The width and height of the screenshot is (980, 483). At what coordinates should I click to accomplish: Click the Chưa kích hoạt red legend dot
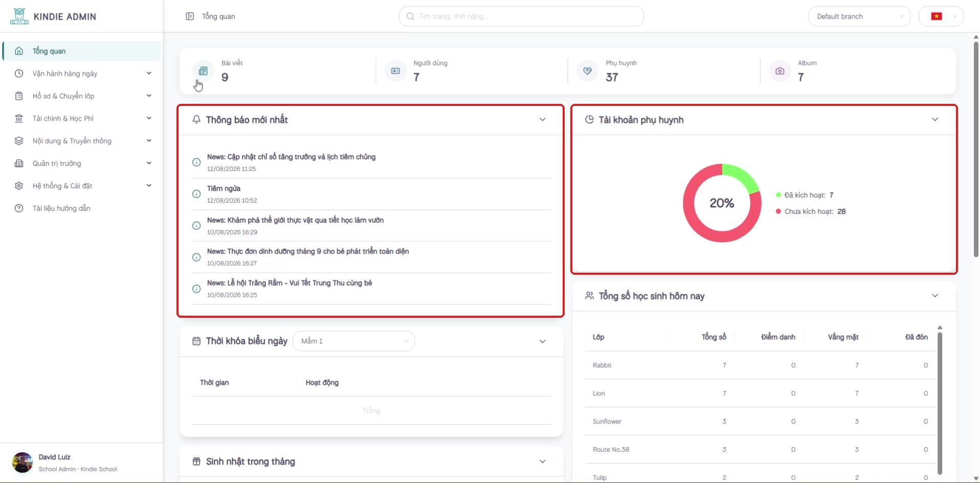coord(778,211)
